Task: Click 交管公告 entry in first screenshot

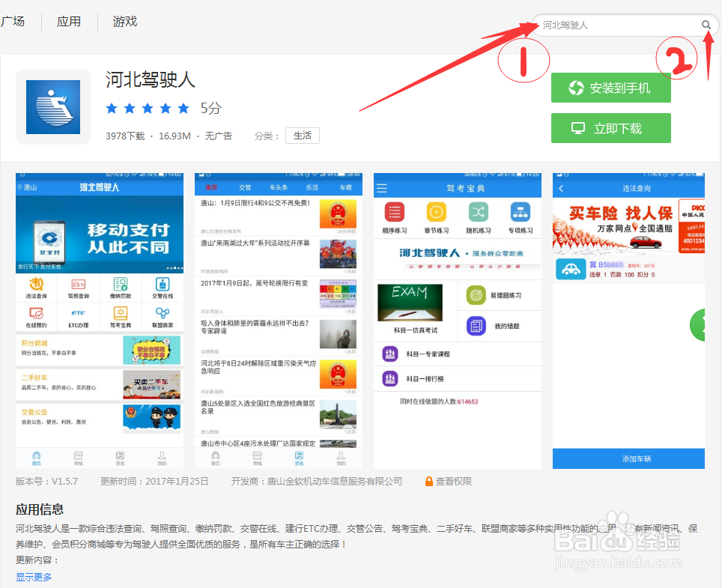Action: click(x=100, y=419)
